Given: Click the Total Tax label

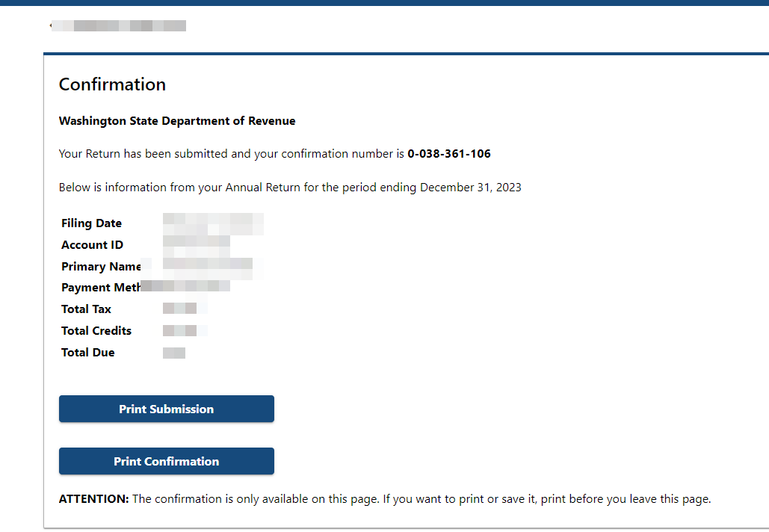Looking at the screenshot, I should [87, 309].
